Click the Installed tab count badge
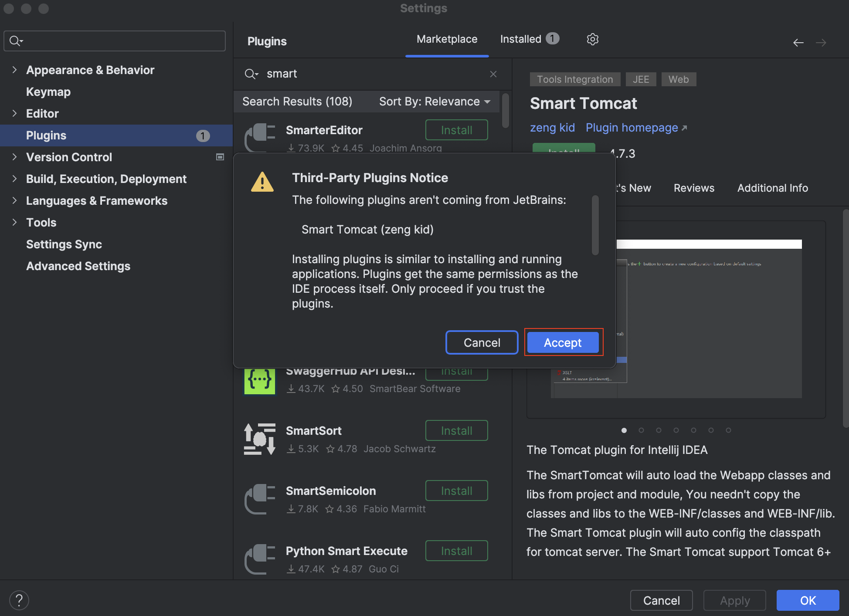The image size is (849, 616). click(x=552, y=39)
